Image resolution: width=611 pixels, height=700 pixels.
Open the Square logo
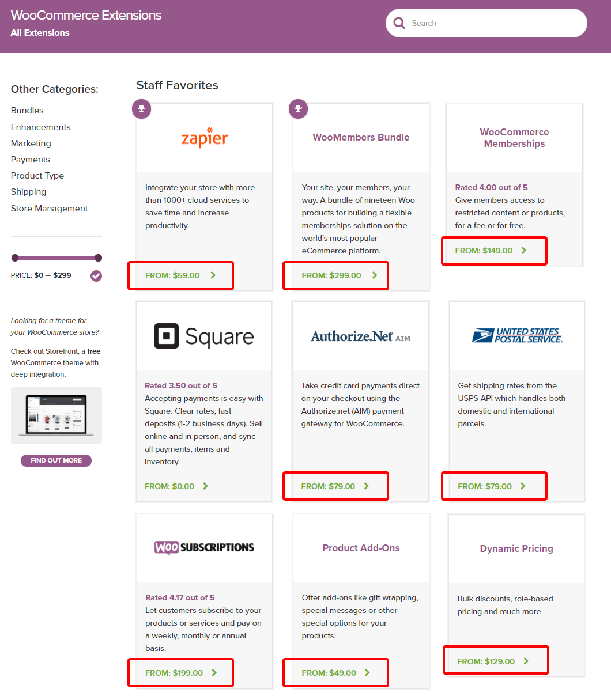point(204,336)
